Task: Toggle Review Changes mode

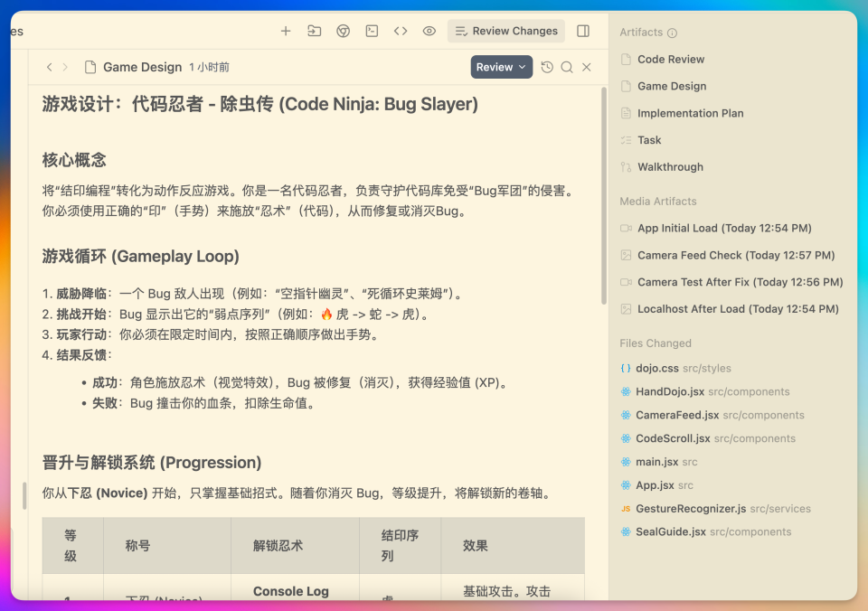Action: click(505, 30)
